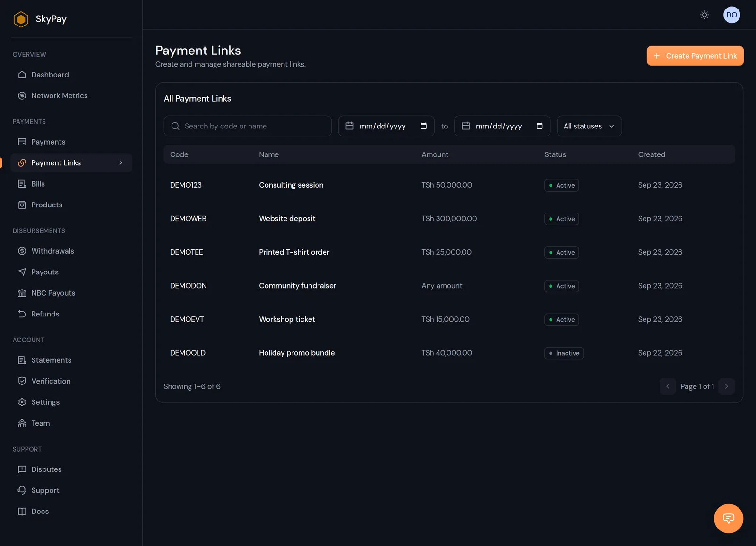Navigate to Refunds menu item
The width and height of the screenshot is (756, 546).
coord(71,314)
